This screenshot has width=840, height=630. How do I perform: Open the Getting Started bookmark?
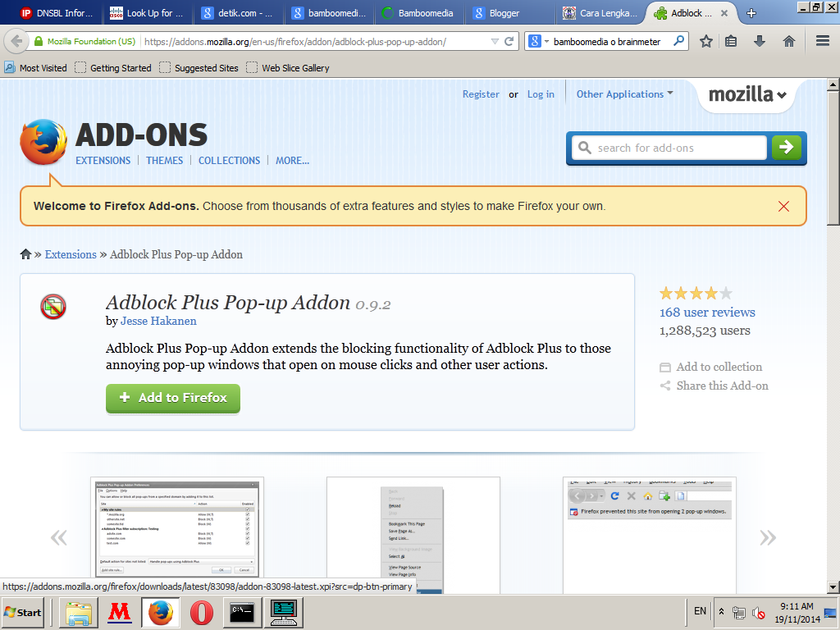click(x=113, y=68)
